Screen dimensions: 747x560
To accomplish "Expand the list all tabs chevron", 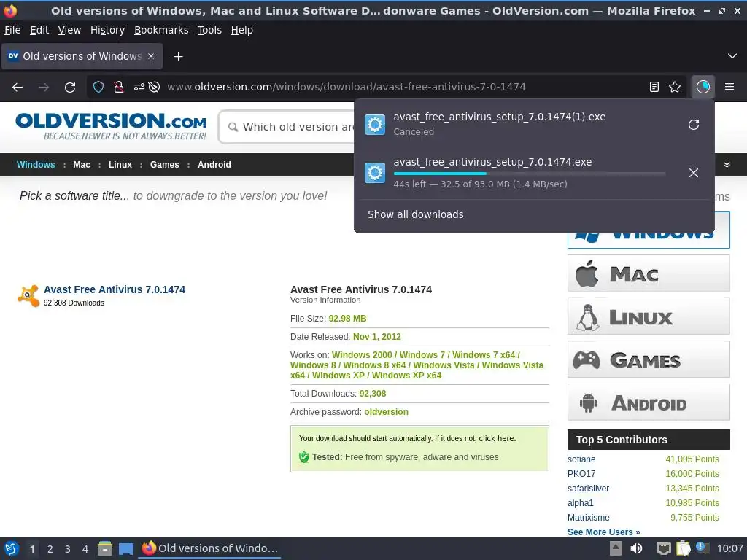I will 732,56.
